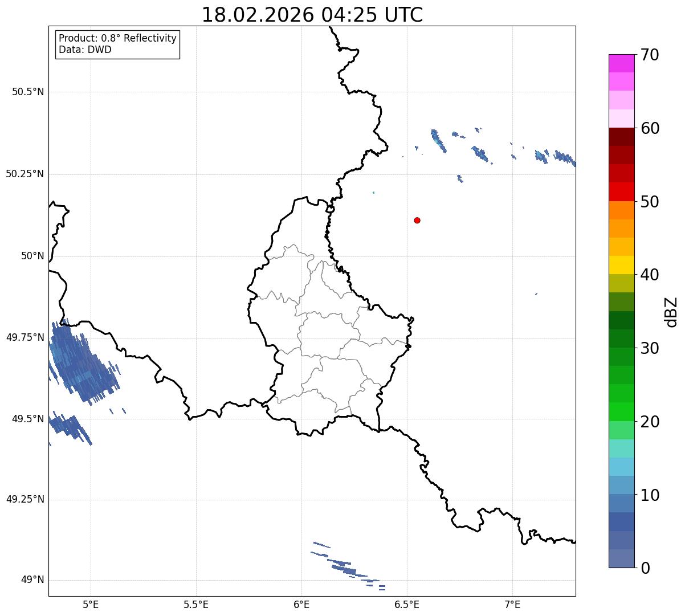Click the colorbar tick label 70
The width and height of the screenshot is (685, 616).
coord(650,55)
